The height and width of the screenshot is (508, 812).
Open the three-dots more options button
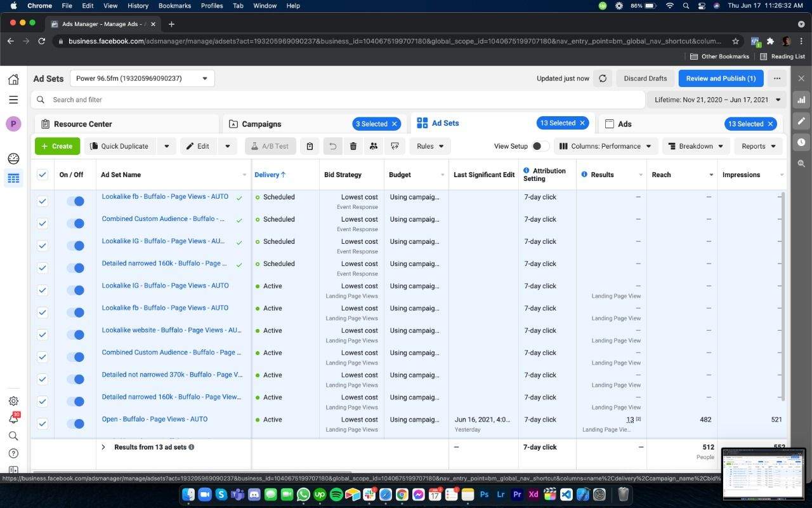click(777, 79)
